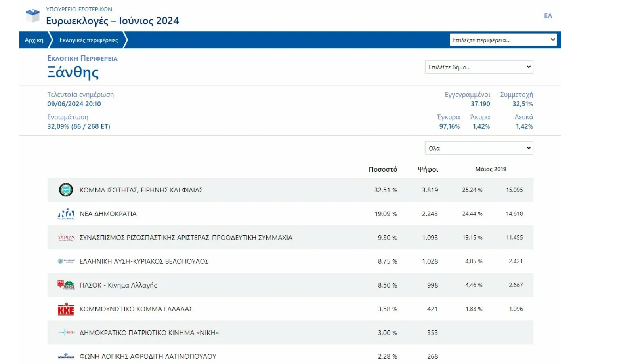Click the Ευρωεκλογές – Ιούνιος 2024 title
Viewport: 634px width, 364px height.
113,21
